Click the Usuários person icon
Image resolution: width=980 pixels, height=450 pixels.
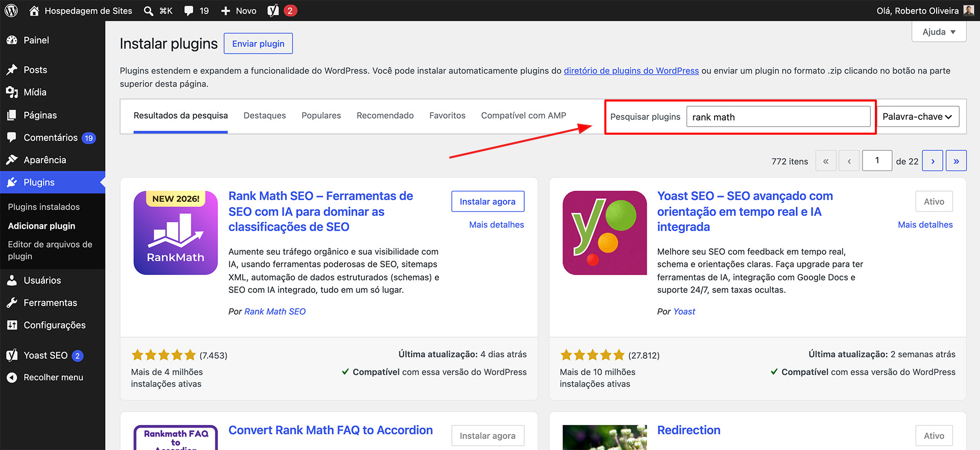coord(12,280)
